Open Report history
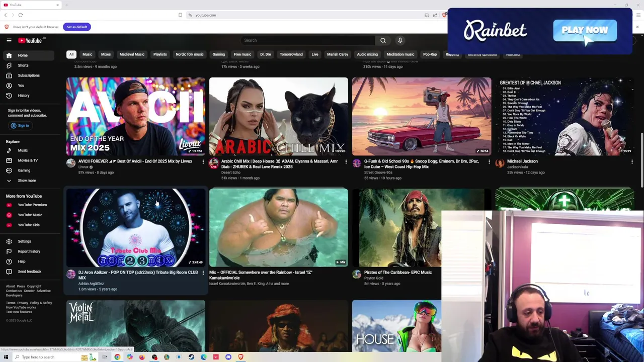This screenshot has height=362, width=644. pyautogui.click(x=28, y=251)
